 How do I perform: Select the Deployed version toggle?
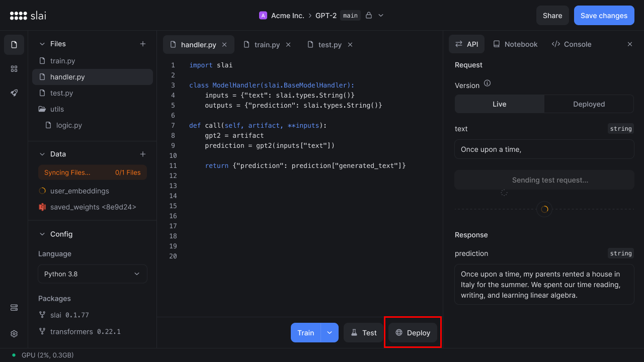589,104
